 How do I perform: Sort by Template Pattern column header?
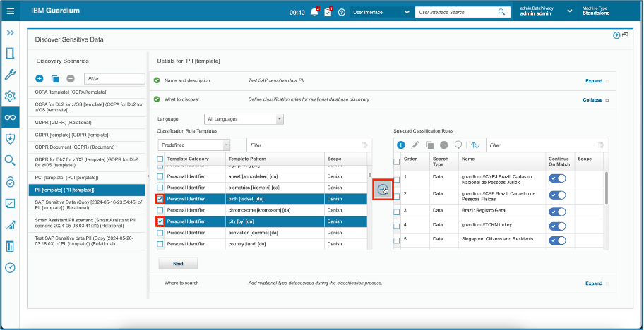(x=275, y=159)
